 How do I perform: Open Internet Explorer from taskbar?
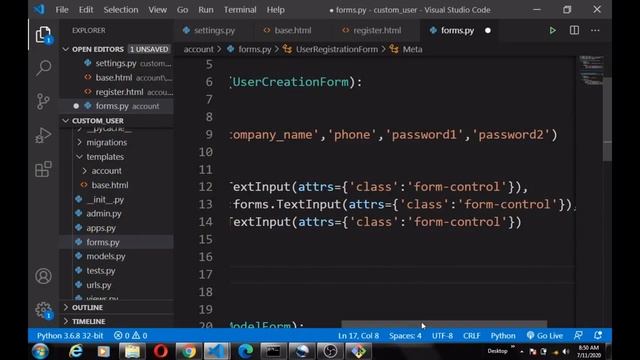coord(76,351)
